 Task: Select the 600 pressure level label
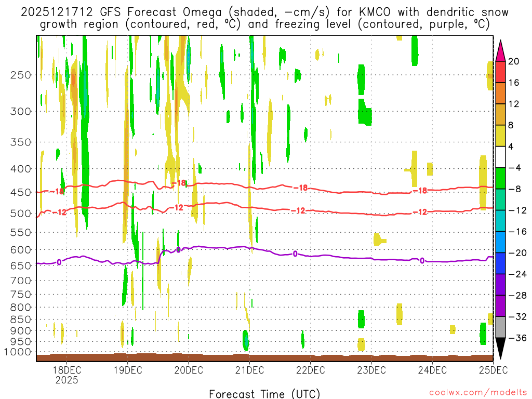click(21, 250)
